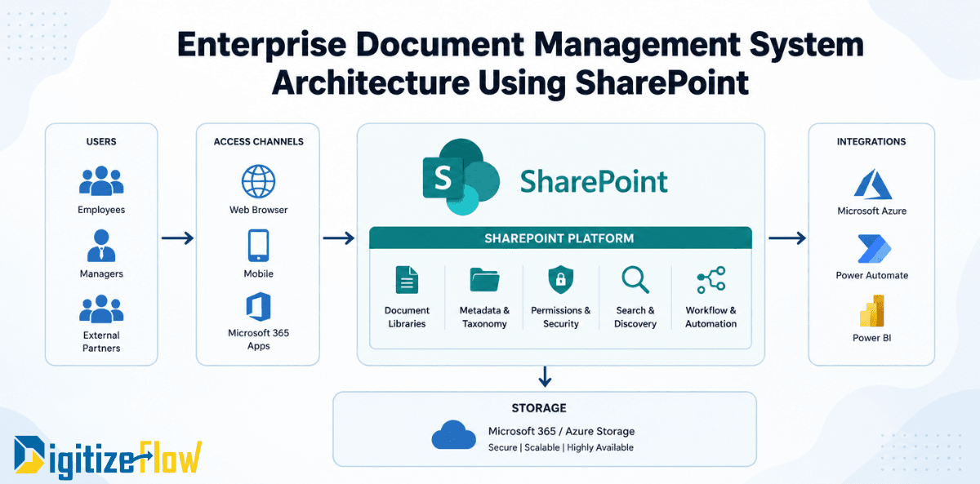Click the "Metadata & Taxonomy" label

tap(484, 317)
